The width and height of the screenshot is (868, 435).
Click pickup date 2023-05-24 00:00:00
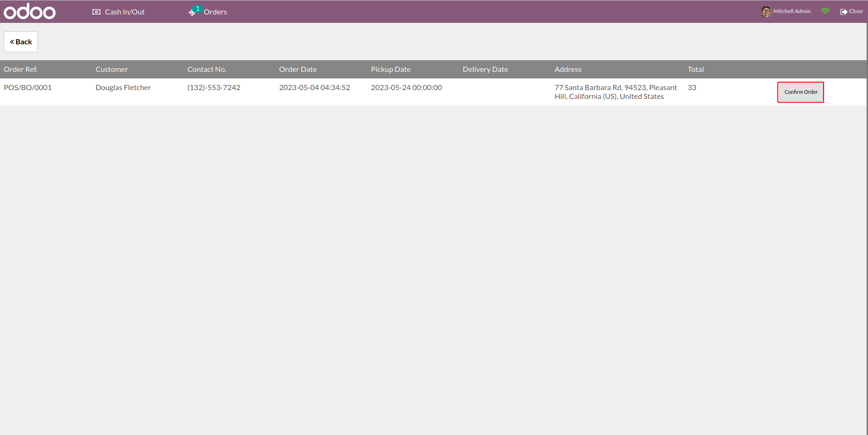tap(406, 88)
